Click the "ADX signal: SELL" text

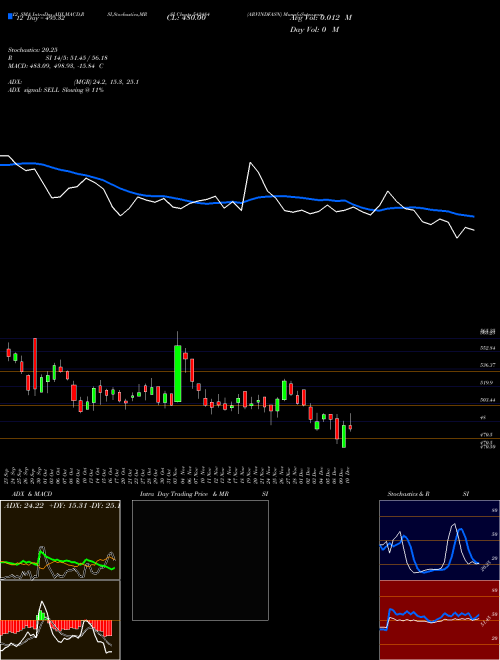pos(34,90)
